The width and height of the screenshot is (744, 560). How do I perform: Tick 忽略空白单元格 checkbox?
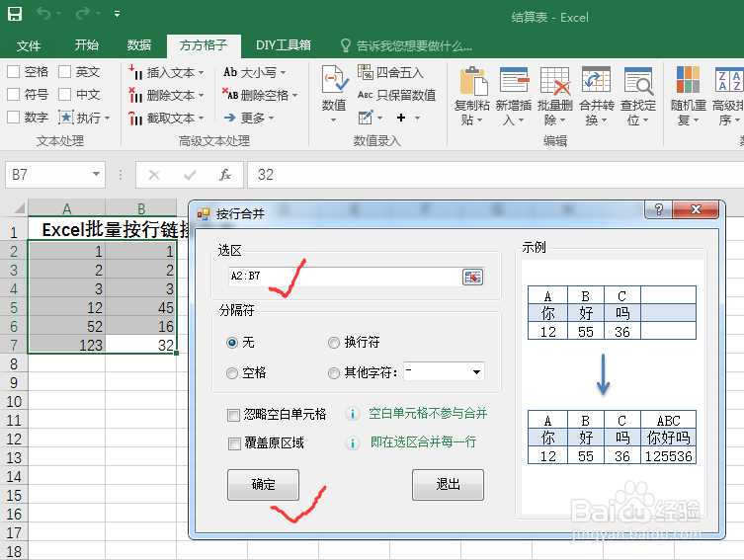(x=233, y=416)
